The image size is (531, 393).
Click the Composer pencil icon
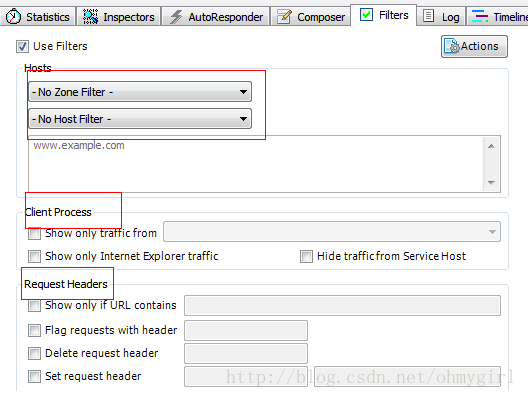pyautogui.click(x=284, y=16)
